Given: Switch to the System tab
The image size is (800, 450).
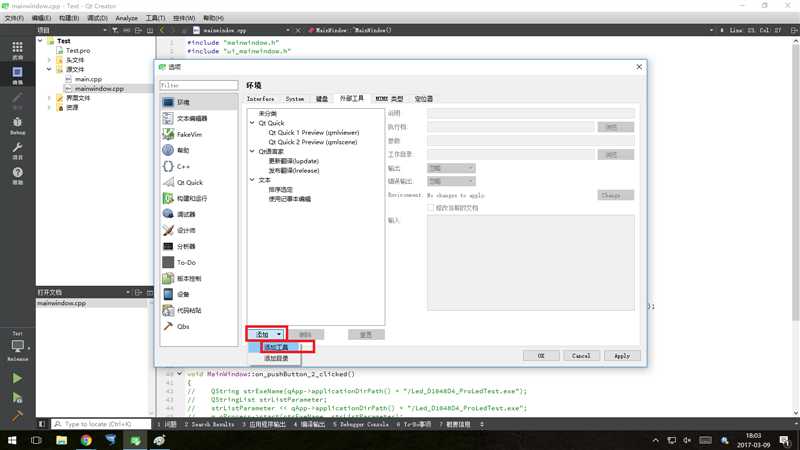Looking at the screenshot, I should pyautogui.click(x=294, y=98).
